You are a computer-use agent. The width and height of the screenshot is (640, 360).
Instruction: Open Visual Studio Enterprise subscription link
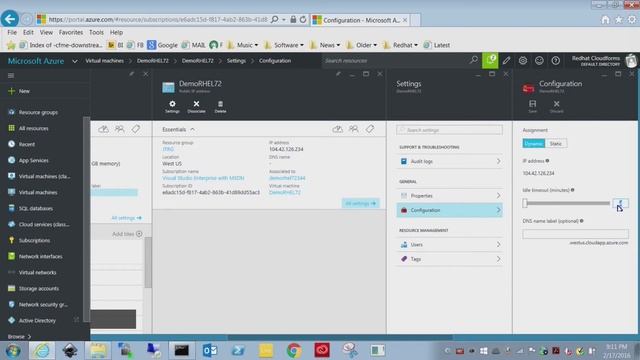(203, 178)
